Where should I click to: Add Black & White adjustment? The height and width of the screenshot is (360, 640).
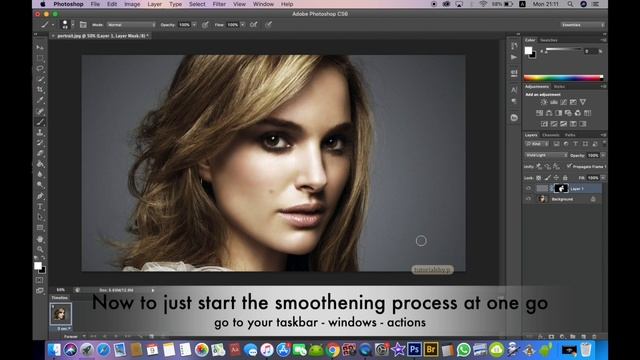point(558,113)
